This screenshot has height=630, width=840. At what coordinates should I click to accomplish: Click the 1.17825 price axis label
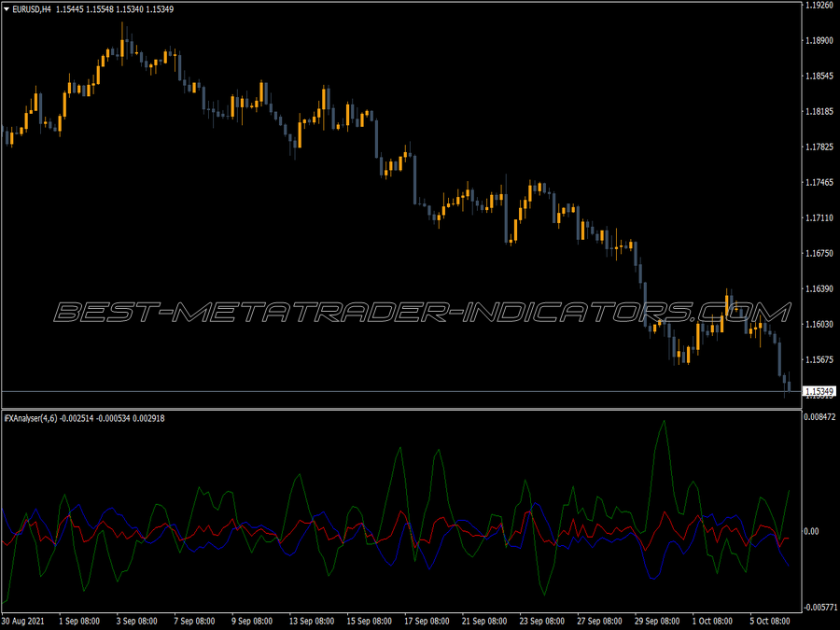pyautogui.click(x=819, y=147)
